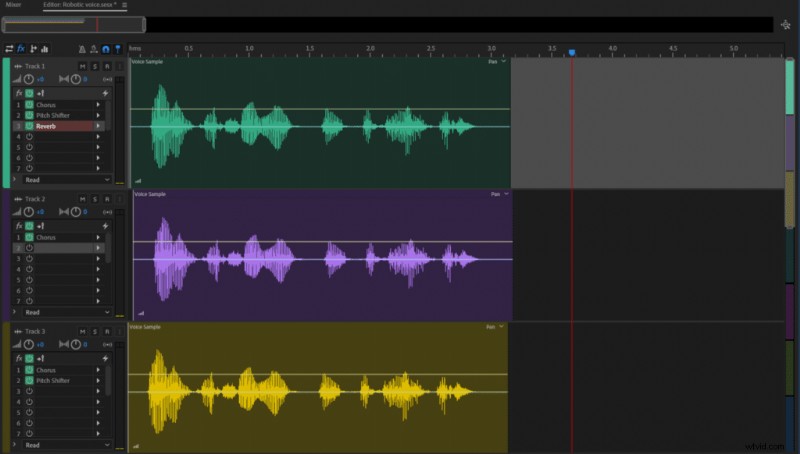Show the EQ view in the track toolbar
This screenshot has height=454, width=800.
tap(45, 49)
